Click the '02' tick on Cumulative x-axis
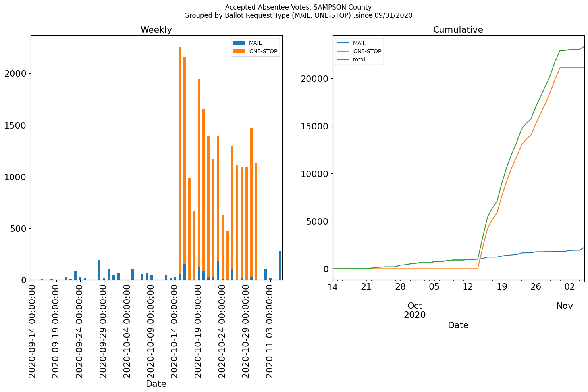The image size is (588, 392). 570,286
